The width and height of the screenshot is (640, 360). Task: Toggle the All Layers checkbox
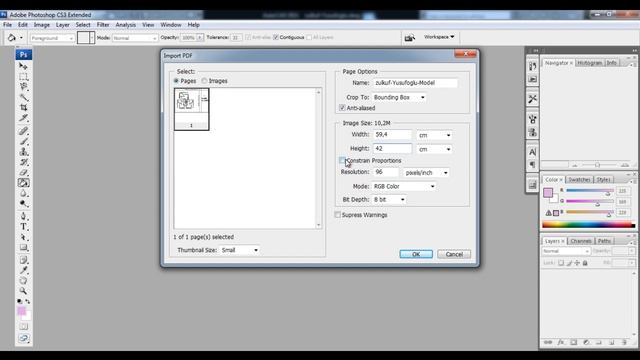[x=309, y=37]
